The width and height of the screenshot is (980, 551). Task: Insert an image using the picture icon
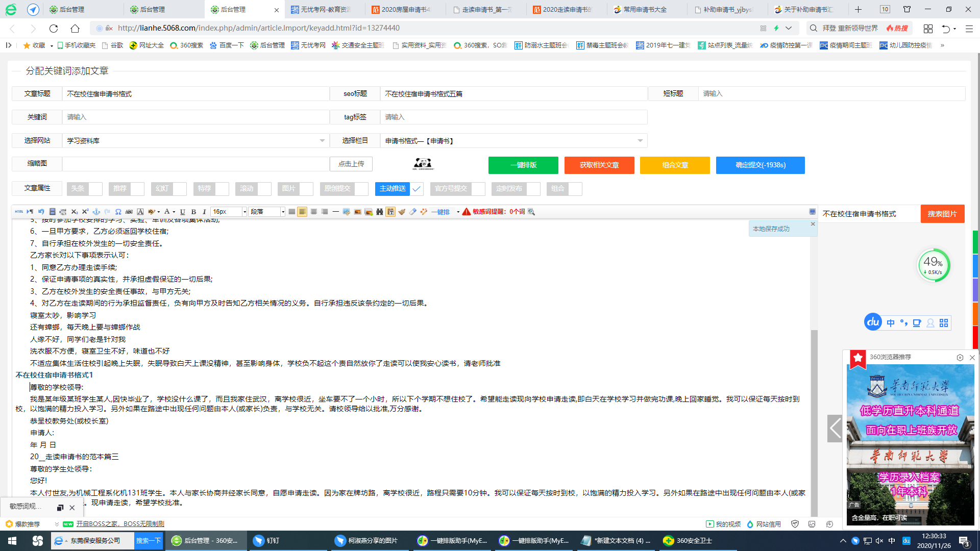(357, 211)
